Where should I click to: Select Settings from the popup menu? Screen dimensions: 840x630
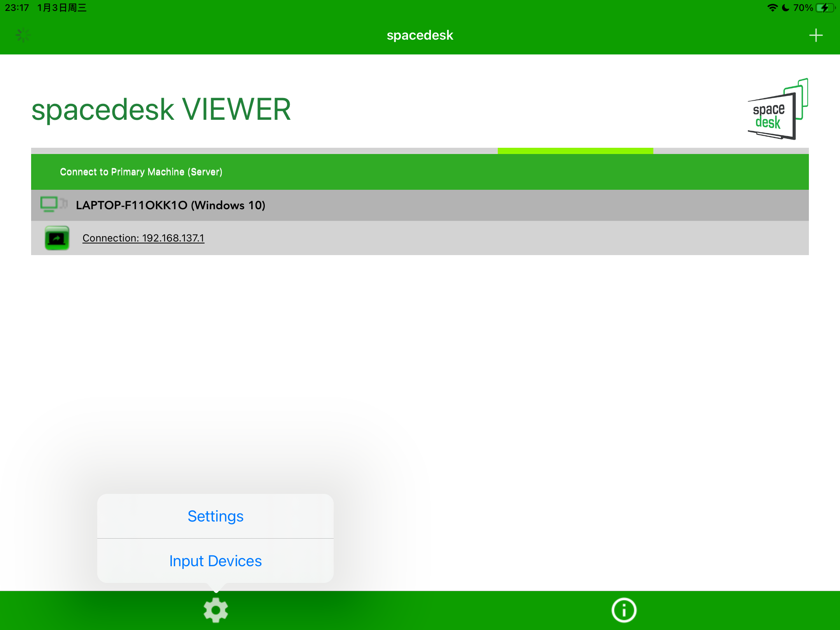(215, 516)
